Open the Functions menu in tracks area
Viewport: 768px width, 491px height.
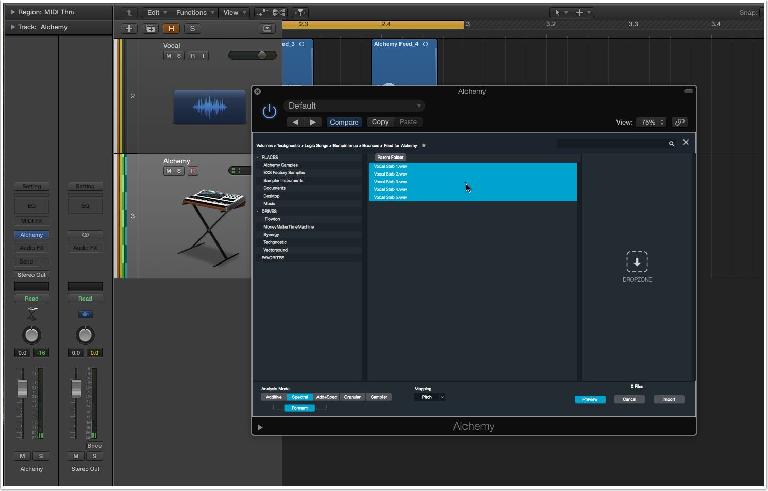click(194, 13)
